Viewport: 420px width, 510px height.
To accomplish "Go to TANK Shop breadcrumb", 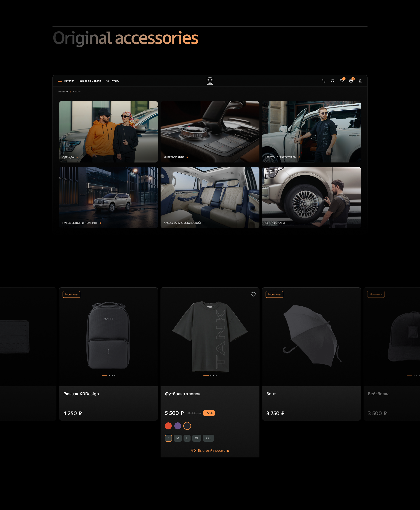I will tap(63, 92).
